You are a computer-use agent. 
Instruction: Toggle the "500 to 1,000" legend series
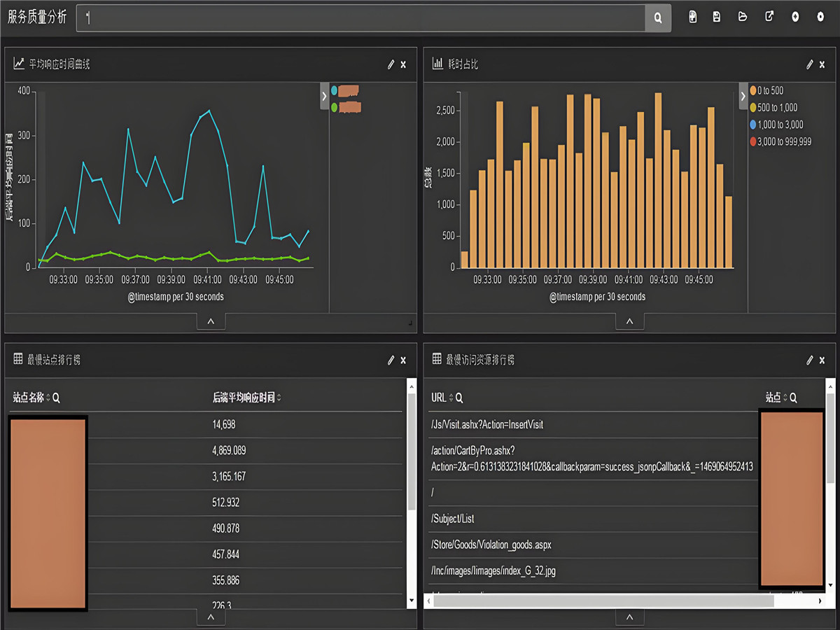coord(773,108)
